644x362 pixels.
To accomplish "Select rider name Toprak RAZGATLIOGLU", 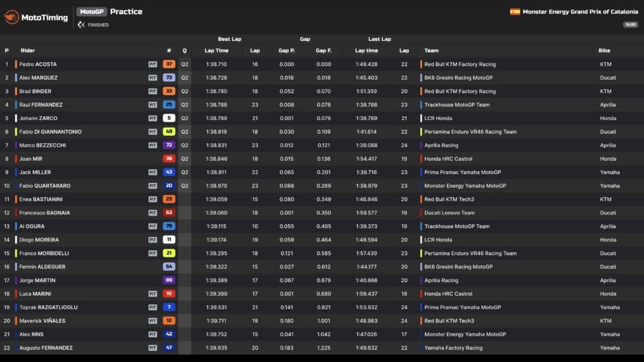I will (48, 307).
